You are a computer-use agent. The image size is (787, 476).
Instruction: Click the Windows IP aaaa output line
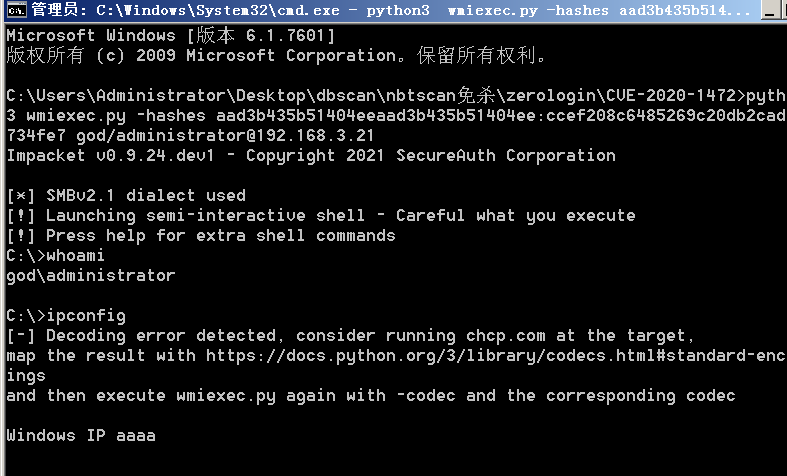[81, 435]
